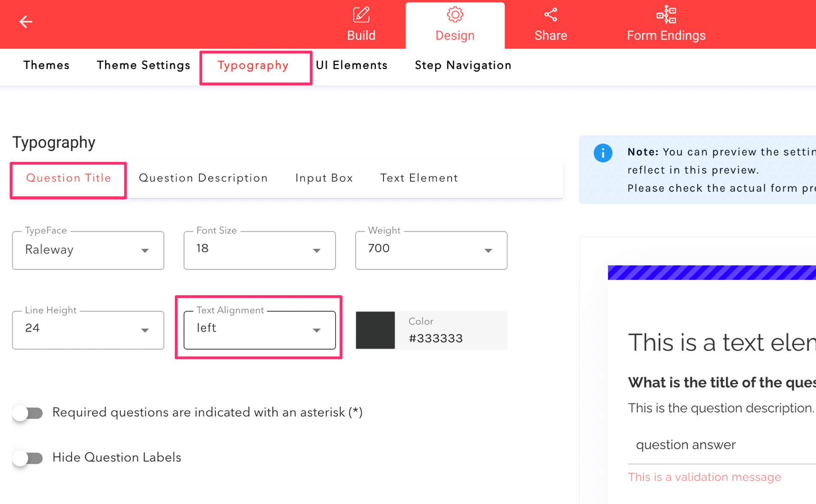Viewport: 816px width, 504px height.
Task: Toggle required questions asterisk switch
Action: point(28,413)
